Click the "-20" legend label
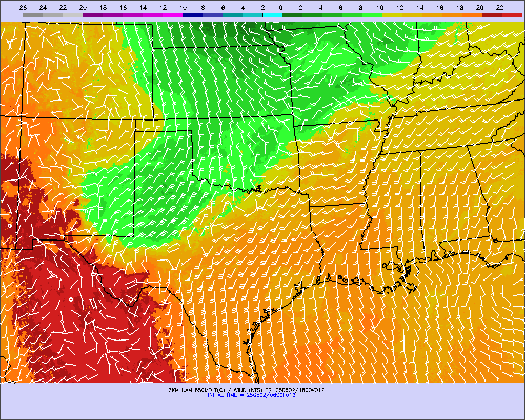 click(x=80, y=7)
